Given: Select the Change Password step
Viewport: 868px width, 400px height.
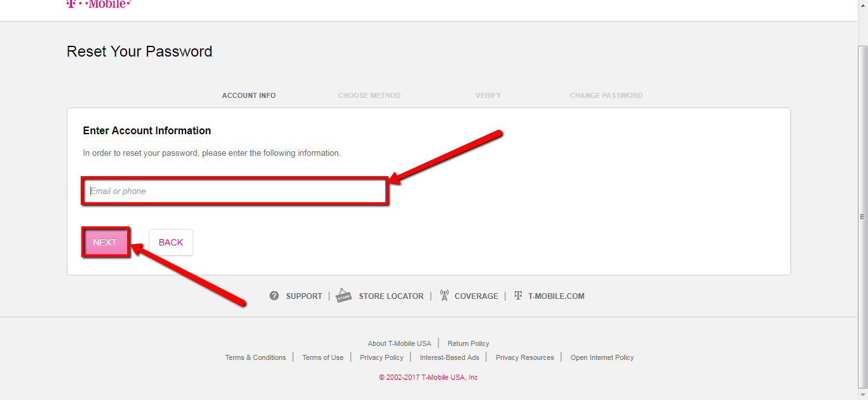Looking at the screenshot, I should click(606, 95).
